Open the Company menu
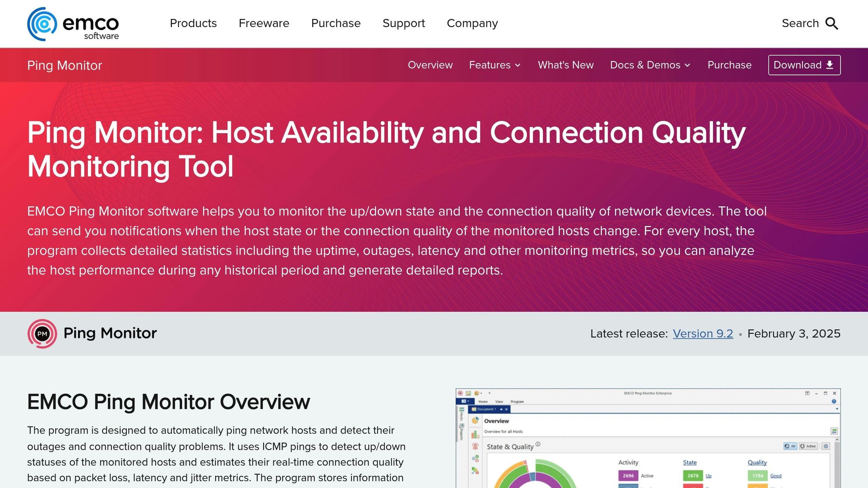Screen dimensions: 868x488 point(472,23)
